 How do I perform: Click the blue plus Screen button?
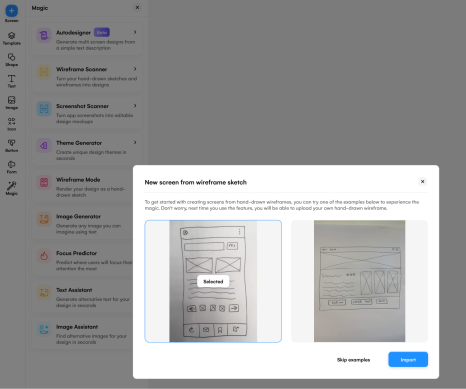click(x=11, y=11)
